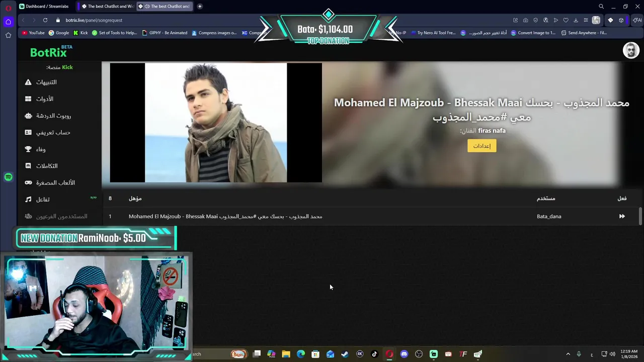644x362 pixels.
Task: Open the 'Set of Tools to Help...' bookmark
Action: [114, 33]
